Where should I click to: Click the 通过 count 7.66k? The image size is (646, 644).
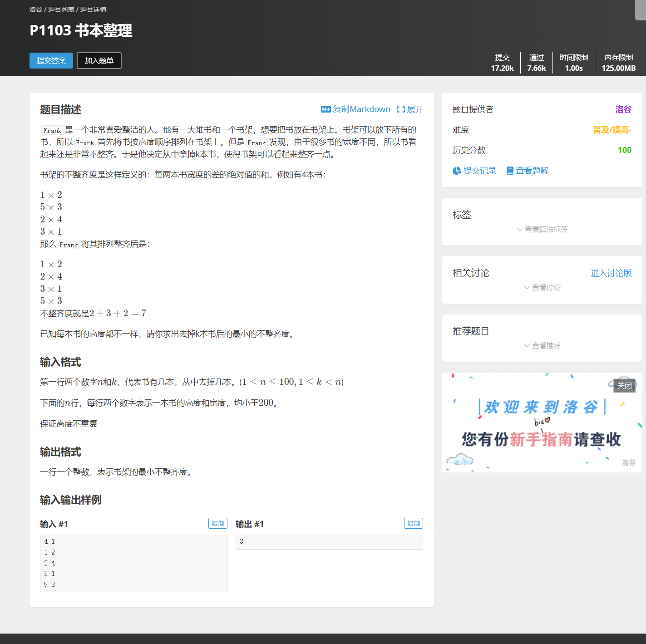[537, 68]
